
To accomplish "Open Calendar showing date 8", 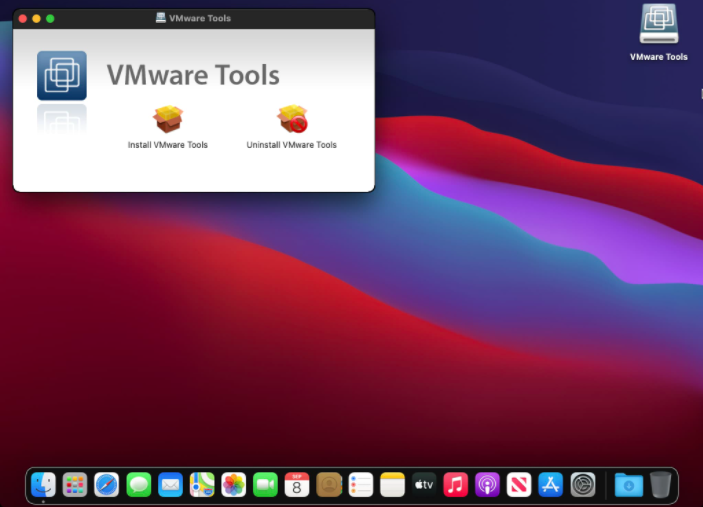I will (297, 485).
